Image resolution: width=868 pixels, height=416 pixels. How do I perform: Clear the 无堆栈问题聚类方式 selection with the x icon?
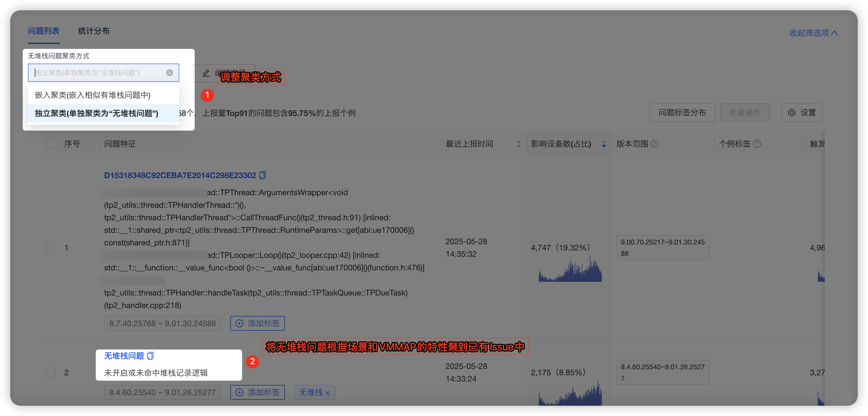click(170, 73)
